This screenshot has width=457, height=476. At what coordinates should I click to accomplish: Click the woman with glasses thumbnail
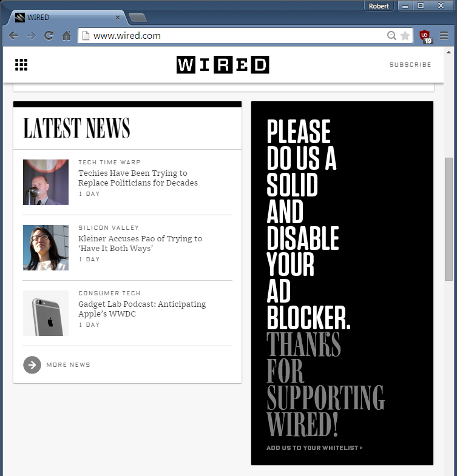(x=46, y=248)
